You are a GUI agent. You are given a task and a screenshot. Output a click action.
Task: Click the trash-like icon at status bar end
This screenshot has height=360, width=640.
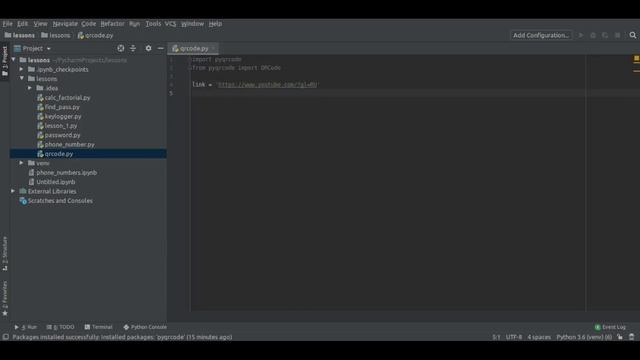(x=632, y=337)
